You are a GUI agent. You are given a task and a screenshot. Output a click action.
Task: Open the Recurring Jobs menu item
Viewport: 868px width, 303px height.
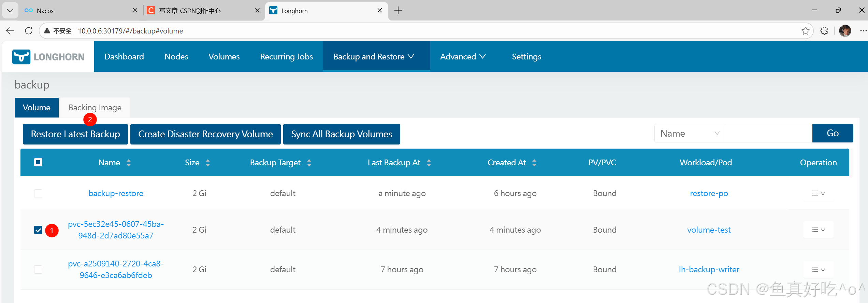click(x=286, y=57)
